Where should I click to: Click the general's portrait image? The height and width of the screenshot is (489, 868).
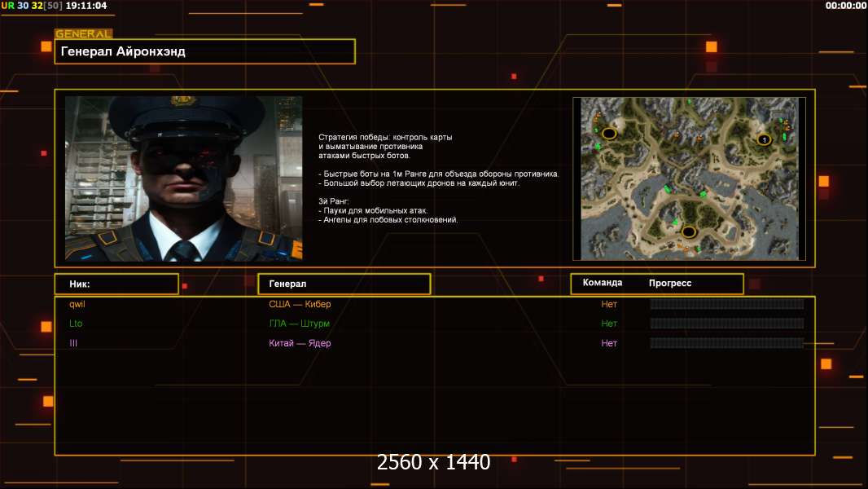(x=184, y=178)
